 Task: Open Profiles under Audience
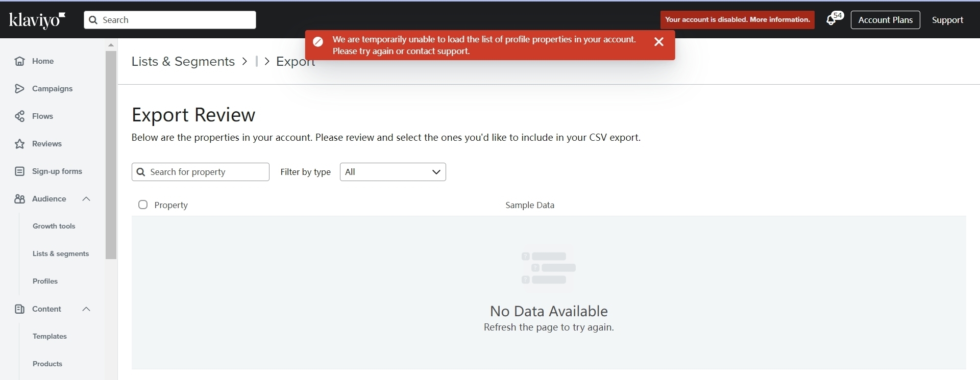click(45, 282)
